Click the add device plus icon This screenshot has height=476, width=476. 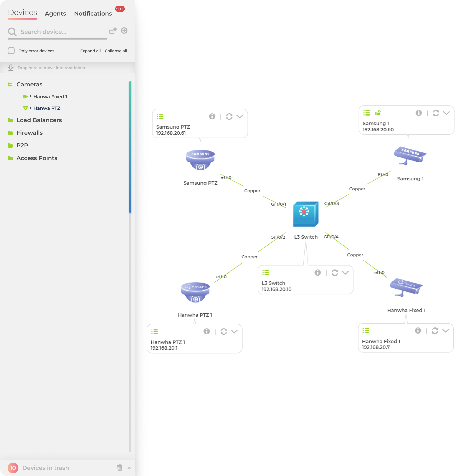pos(124,31)
